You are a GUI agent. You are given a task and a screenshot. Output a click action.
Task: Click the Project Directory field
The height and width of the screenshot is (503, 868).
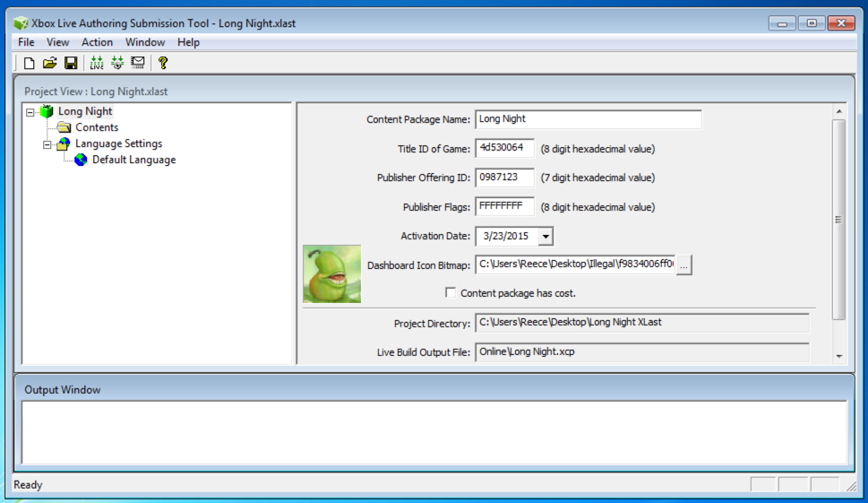pos(642,323)
